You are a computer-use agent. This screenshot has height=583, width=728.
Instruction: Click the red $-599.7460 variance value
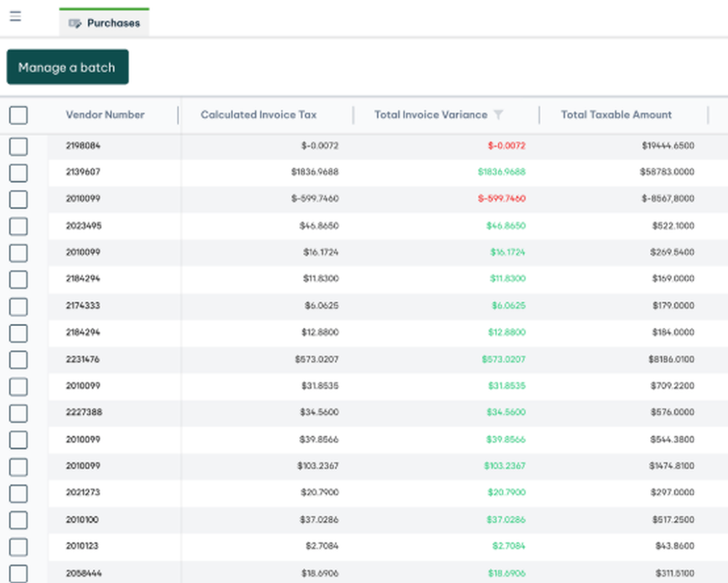click(x=502, y=199)
